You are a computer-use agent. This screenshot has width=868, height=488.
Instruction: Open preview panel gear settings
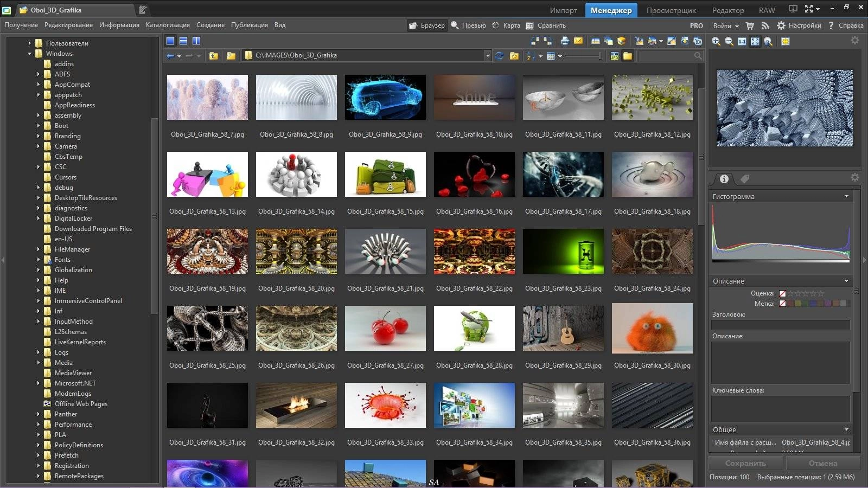pos(855,41)
